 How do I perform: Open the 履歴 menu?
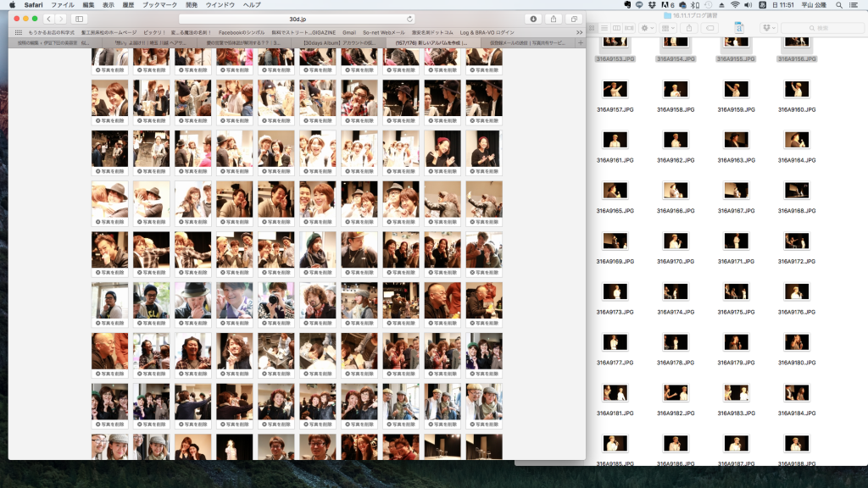(128, 5)
